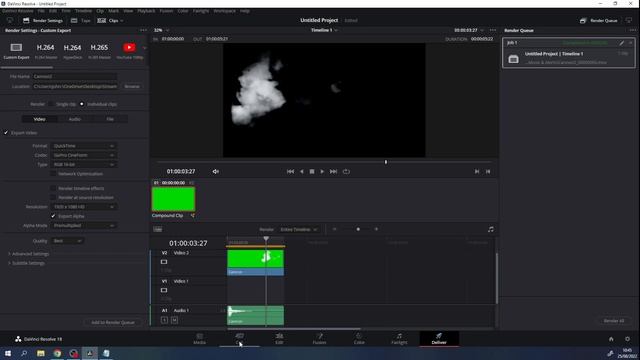Image resolution: width=640 pixels, height=360 pixels.
Task: Stop playback in the viewer
Action: (x=312, y=171)
